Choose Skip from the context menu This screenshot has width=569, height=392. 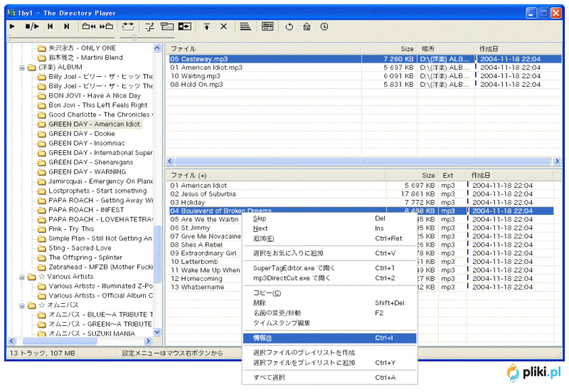[x=329, y=218]
